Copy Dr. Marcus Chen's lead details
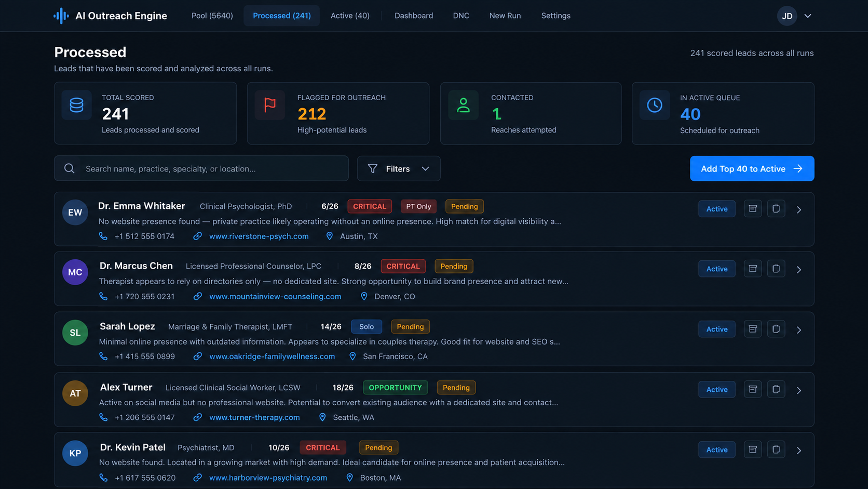 click(776, 269)
